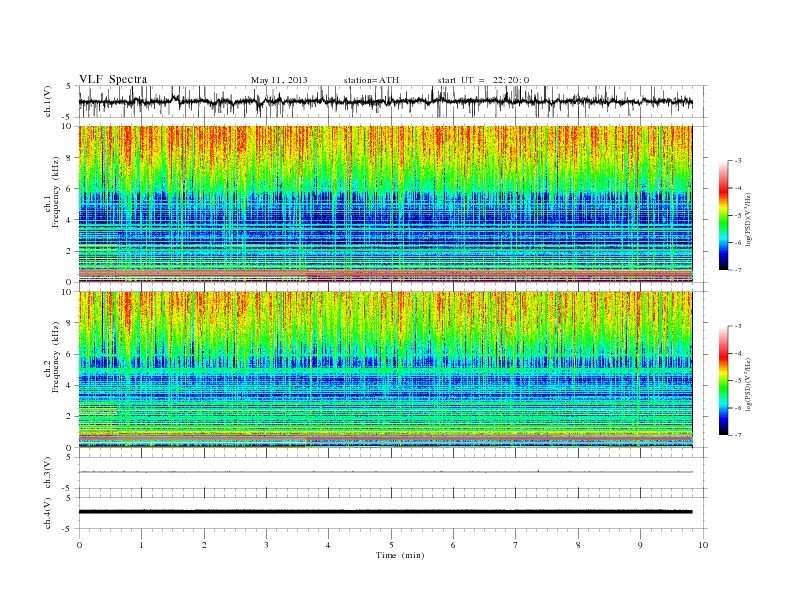Viewport: 792px width, 612px height.
Task: Click the "-3" label on ch.1 color bar
Action: tap(737, 161)
